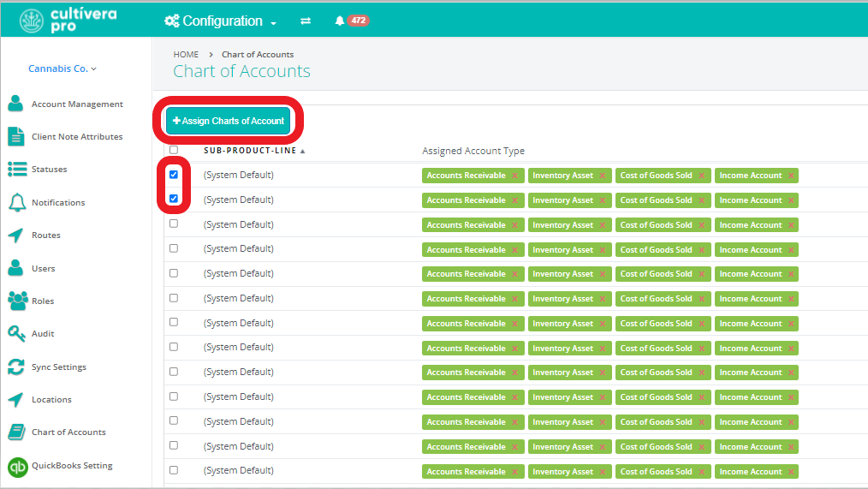Click the Client Note Attributes document icon
Screen dimensions: 868x489
pos(16,136)
